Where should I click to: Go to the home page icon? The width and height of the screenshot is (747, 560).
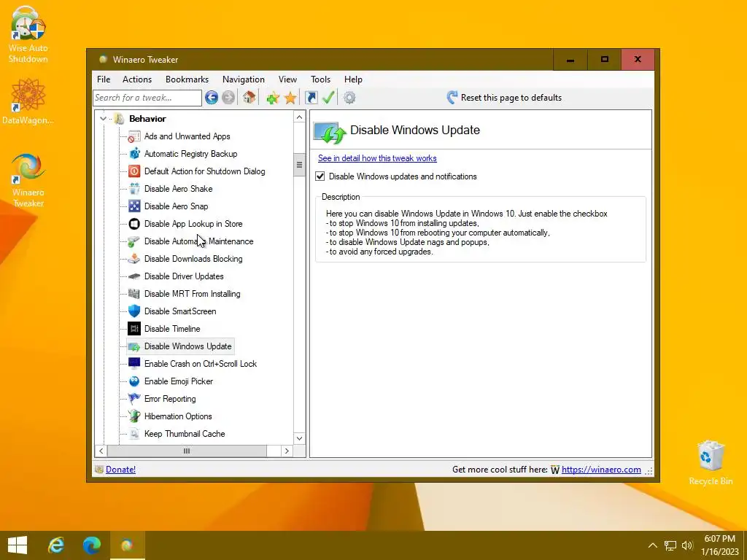pyautogui.click(x=249, y=98)
